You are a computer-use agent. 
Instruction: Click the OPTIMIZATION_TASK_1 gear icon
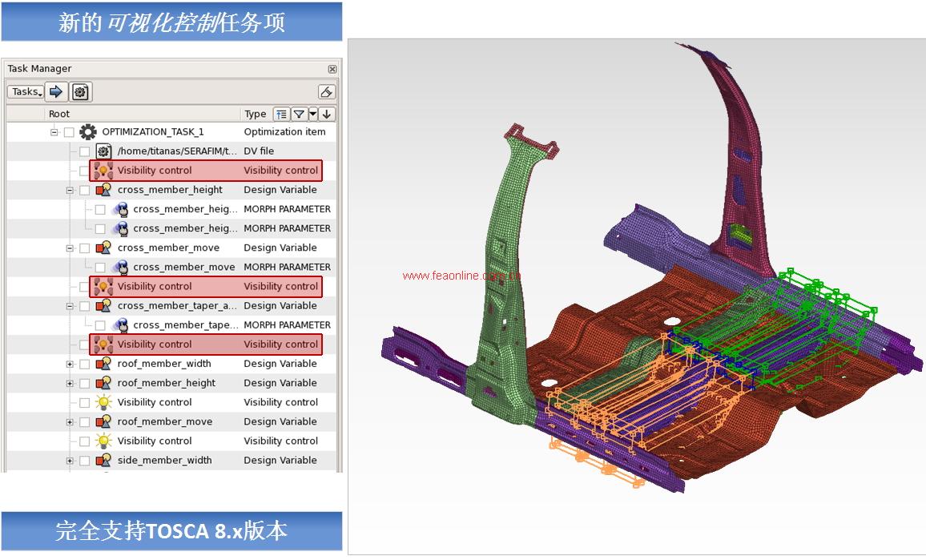88,132
